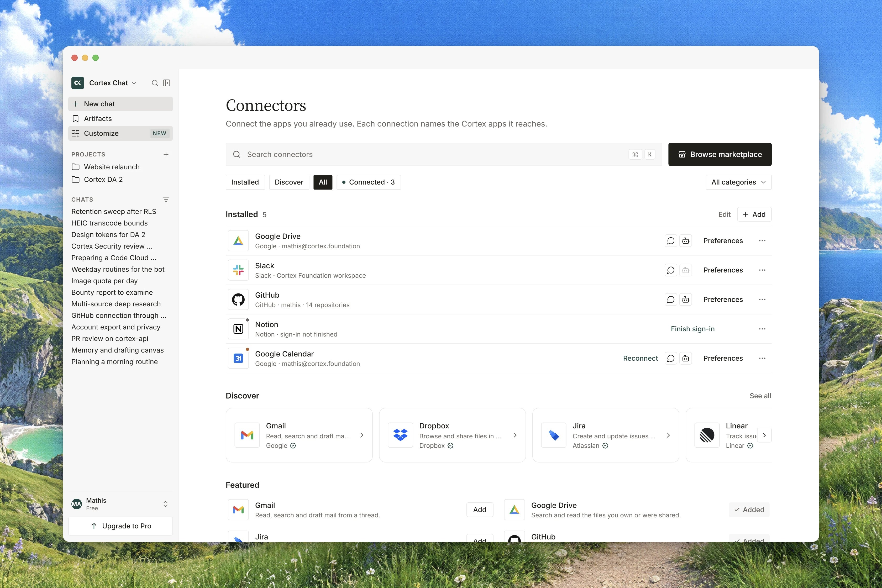Open more options for Slack row
The width and height of the screenshot is (882, 588).
coord(762,270)
